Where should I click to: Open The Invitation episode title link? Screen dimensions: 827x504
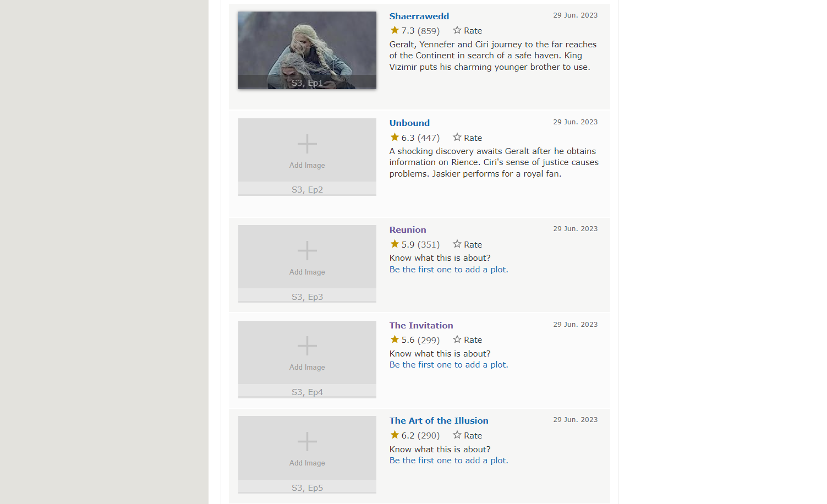421,325
